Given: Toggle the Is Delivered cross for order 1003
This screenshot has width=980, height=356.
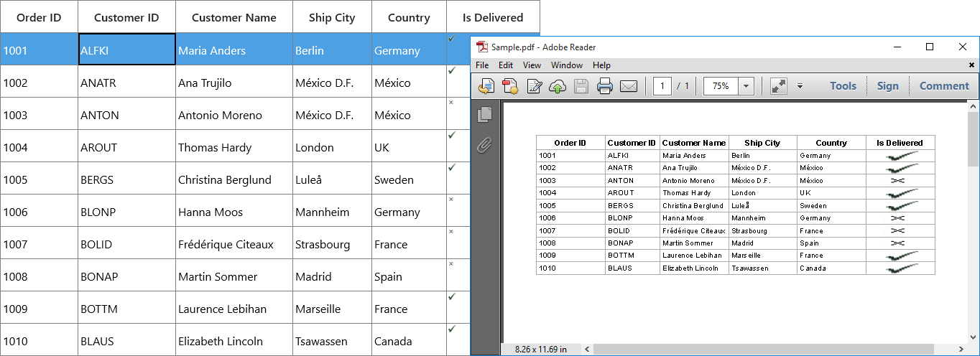Looking at the screenshot, I should 451,103.
